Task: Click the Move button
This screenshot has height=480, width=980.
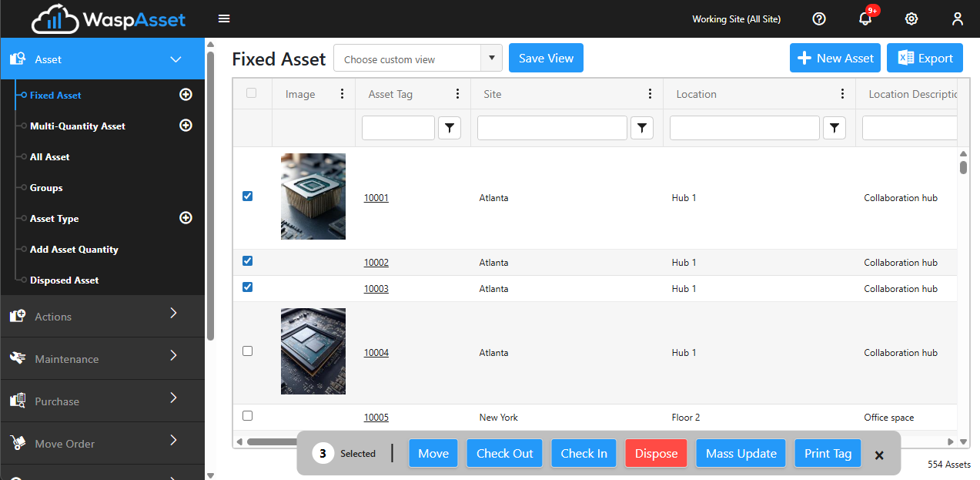Action: pos(433,453)
